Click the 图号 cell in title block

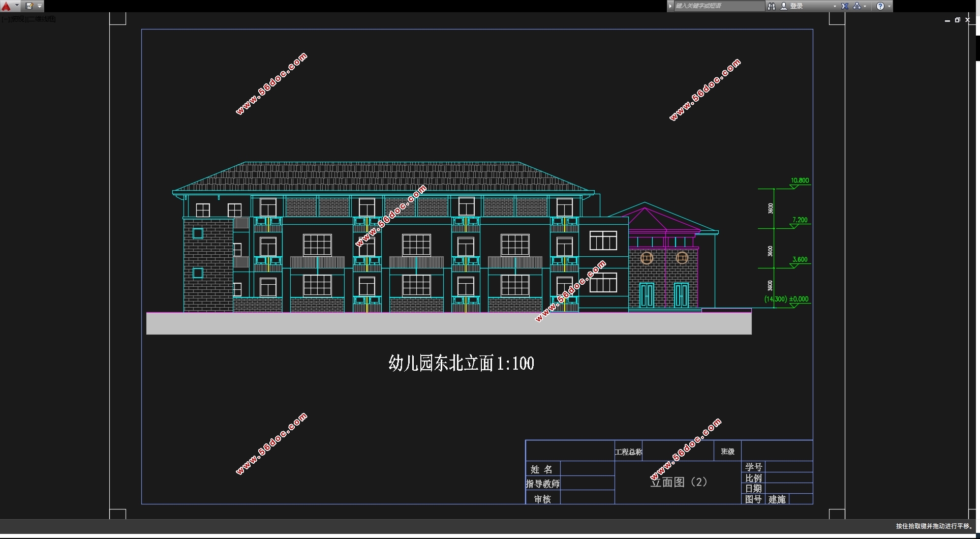tap(753, 499)
